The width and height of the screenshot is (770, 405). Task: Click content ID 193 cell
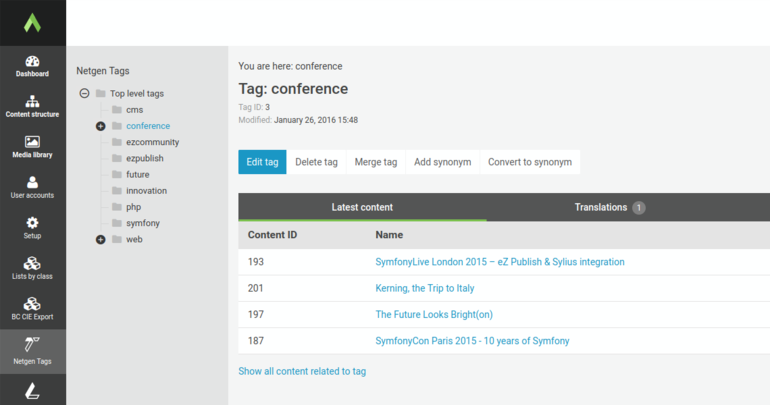tap(256, 262)
